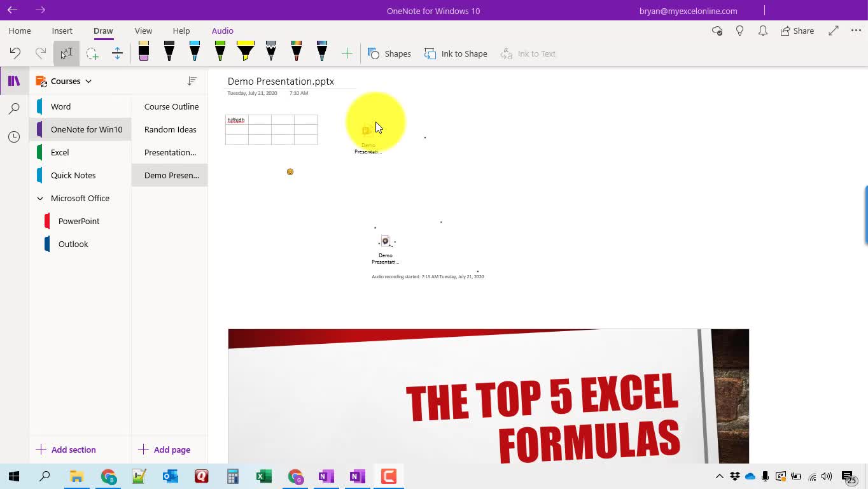Add a new pen with plus icon
Image resolution: width=868 pixels, height=489 pixels.
coord(347,53)
